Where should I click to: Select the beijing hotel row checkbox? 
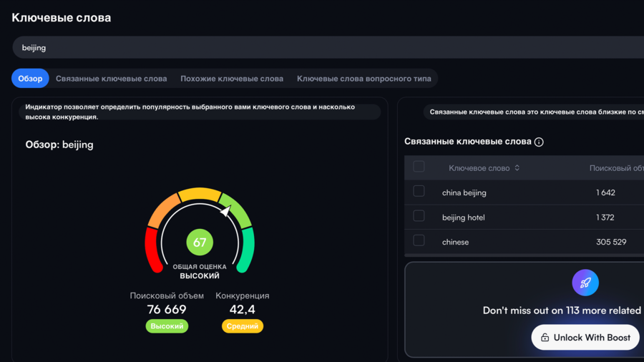pyautogui.click(x=419, y=216)
